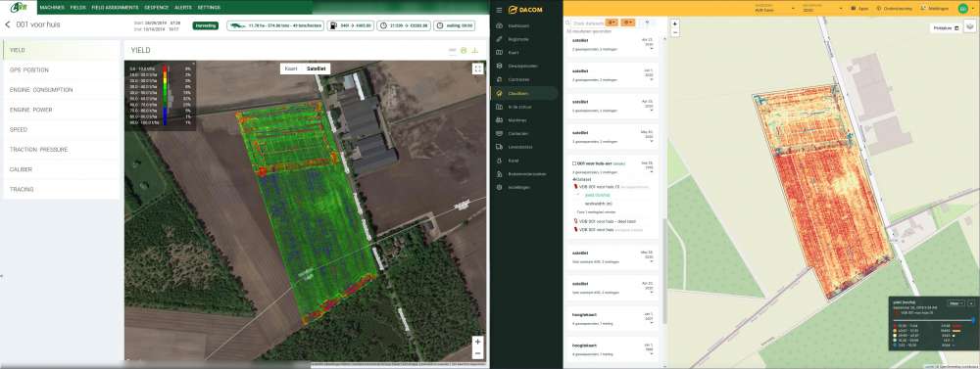Open the Dacom hamburger menu
The image size is (980, 369).
point(499,9)
